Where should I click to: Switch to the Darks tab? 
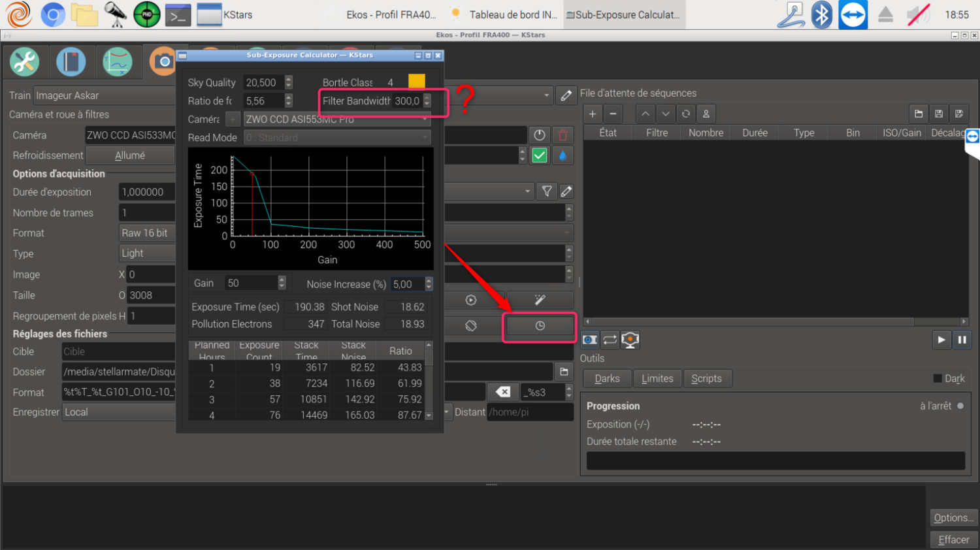(x=607, y=379)
